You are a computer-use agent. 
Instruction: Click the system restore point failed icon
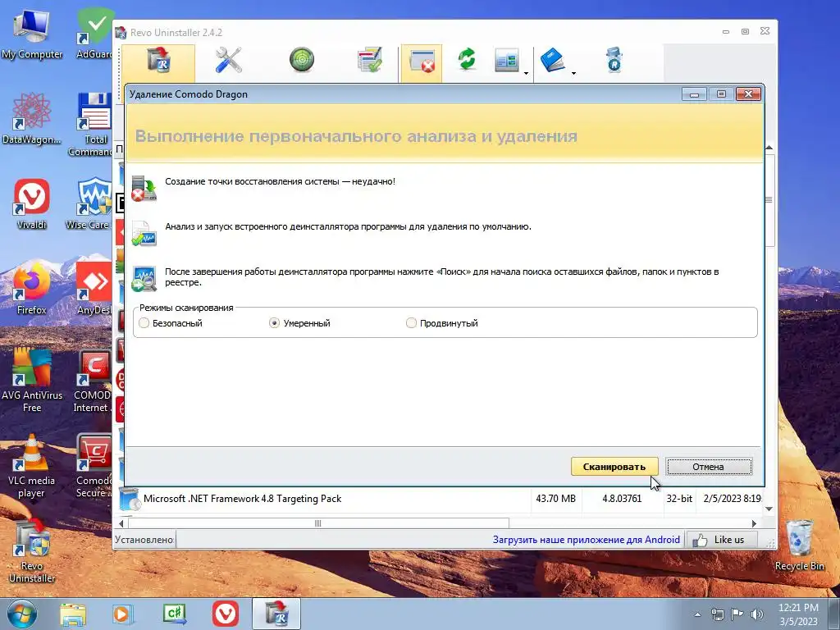coord(144,188)
